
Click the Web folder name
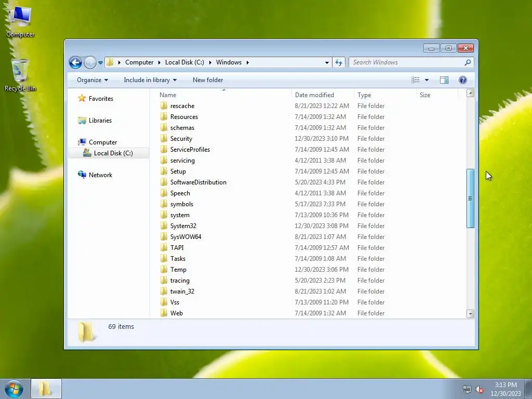click(x=177, y=313)
